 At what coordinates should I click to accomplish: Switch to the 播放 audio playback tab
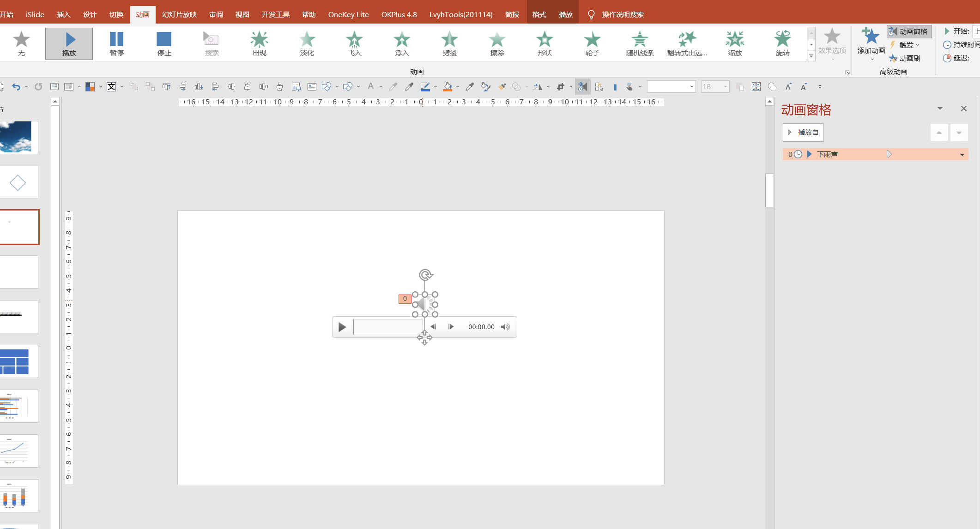pyautogui.click(x=565, y=14)
